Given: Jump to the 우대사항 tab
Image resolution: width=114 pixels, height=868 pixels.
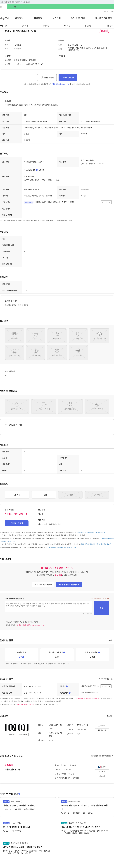Looking at the screenshot, I should [x=46, y=26].
